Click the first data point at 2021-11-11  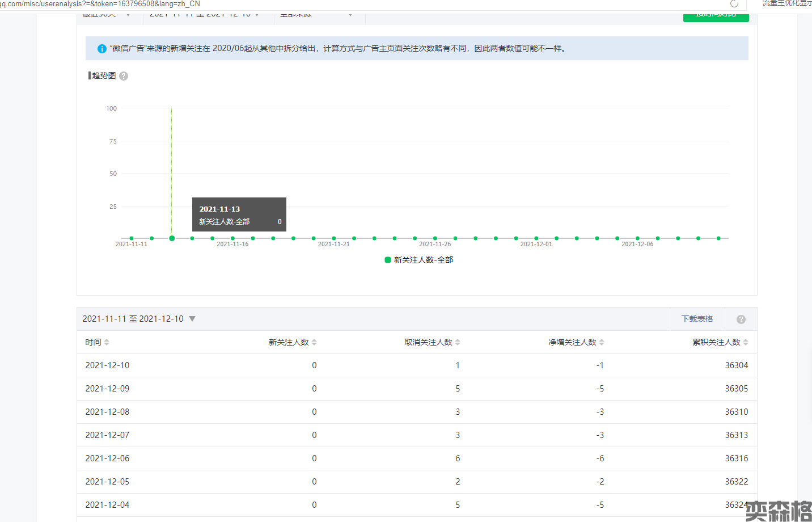132,238
